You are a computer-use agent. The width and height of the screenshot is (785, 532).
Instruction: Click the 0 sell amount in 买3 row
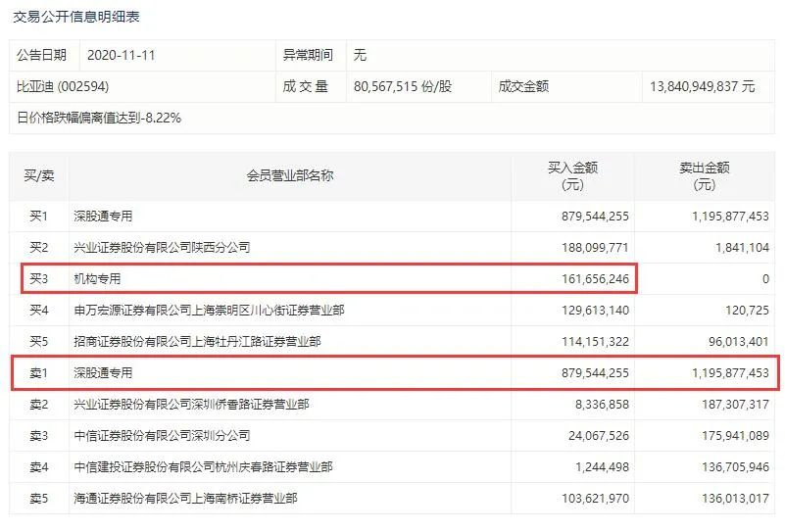click(765, 279)
